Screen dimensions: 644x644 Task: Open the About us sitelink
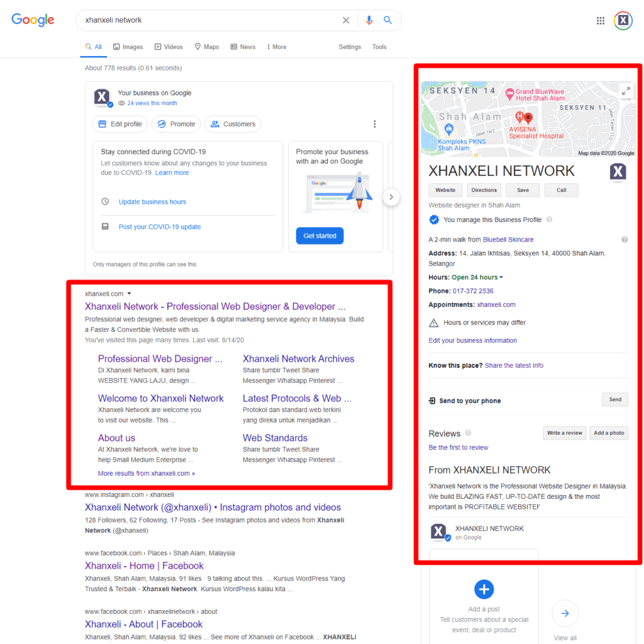[116, 438]
